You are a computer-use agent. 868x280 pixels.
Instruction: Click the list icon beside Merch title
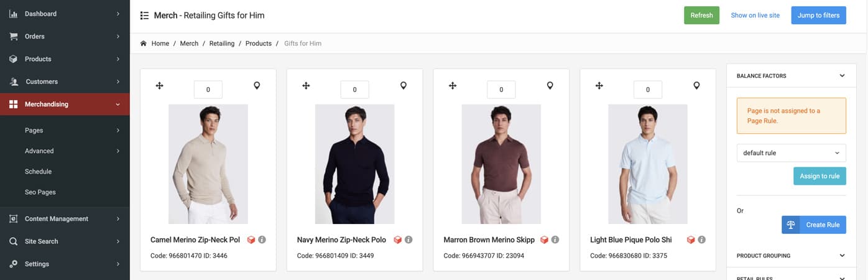[x=145, y=16]
